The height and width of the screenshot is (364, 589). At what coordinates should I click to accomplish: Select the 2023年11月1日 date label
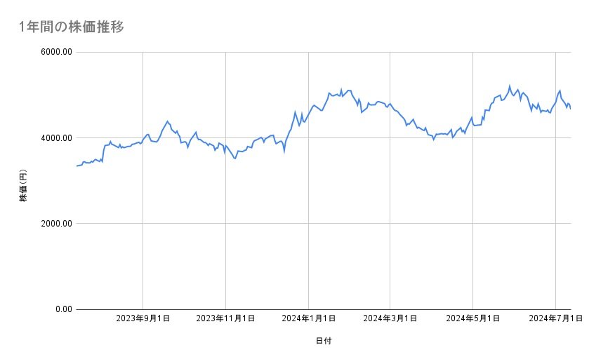[x=225, y=319]
